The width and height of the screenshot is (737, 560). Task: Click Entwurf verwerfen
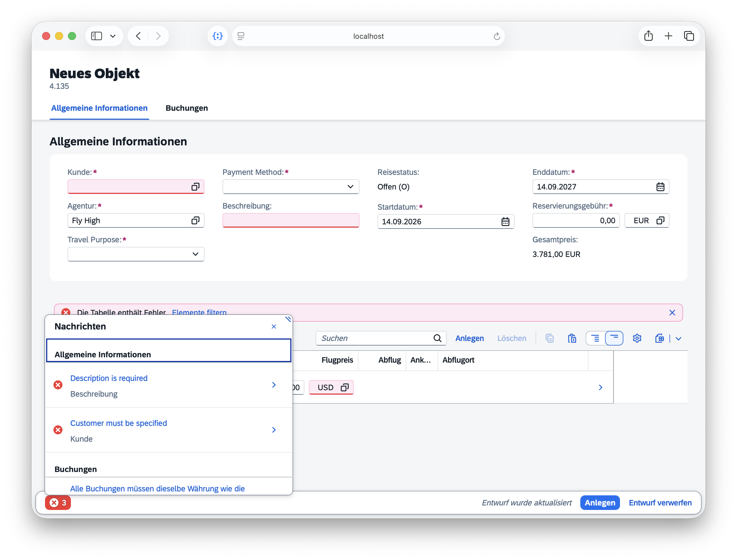(660, 503)
